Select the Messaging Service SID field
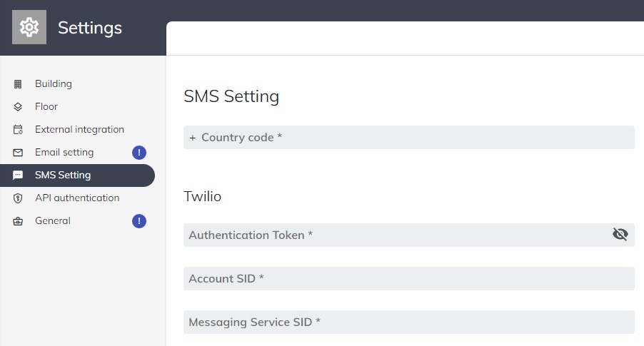Image resolution: width=644 pixels, height=346 pixels. click(408, 322)
